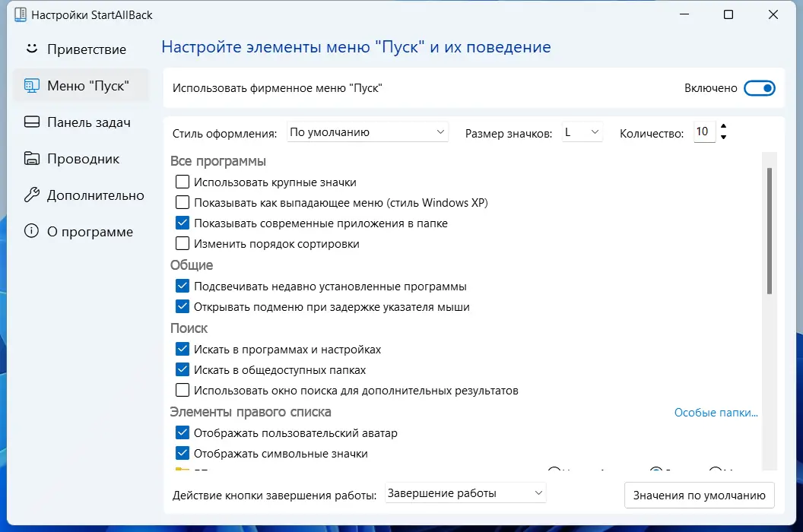
Task: Click the smiley Приветствие sidebar icon
Action: [30, 49]
